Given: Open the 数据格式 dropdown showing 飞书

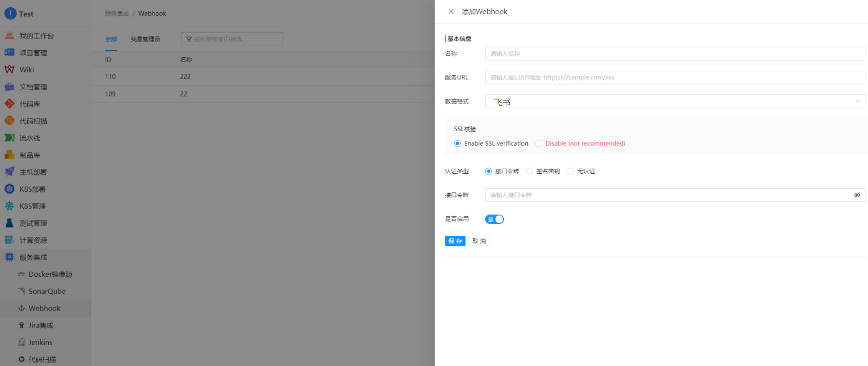Looking at the screenshot, I should (x=675, y=101).
